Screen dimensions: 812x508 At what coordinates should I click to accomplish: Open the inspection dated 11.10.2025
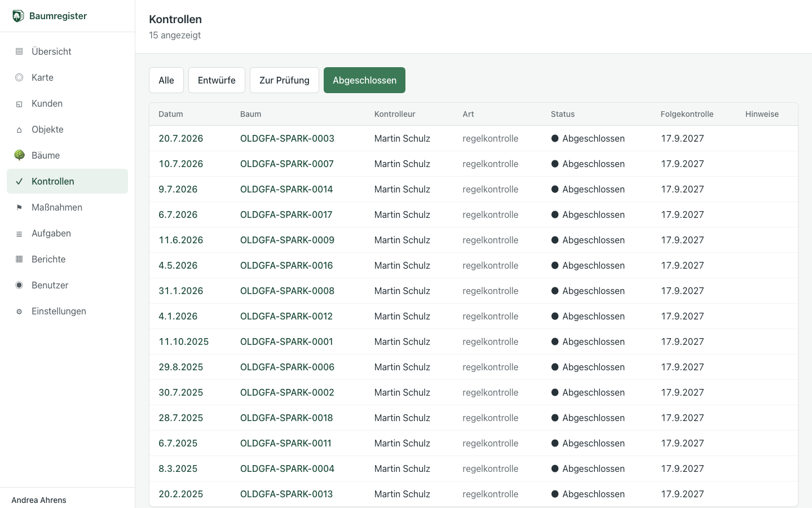pos(183,341)
